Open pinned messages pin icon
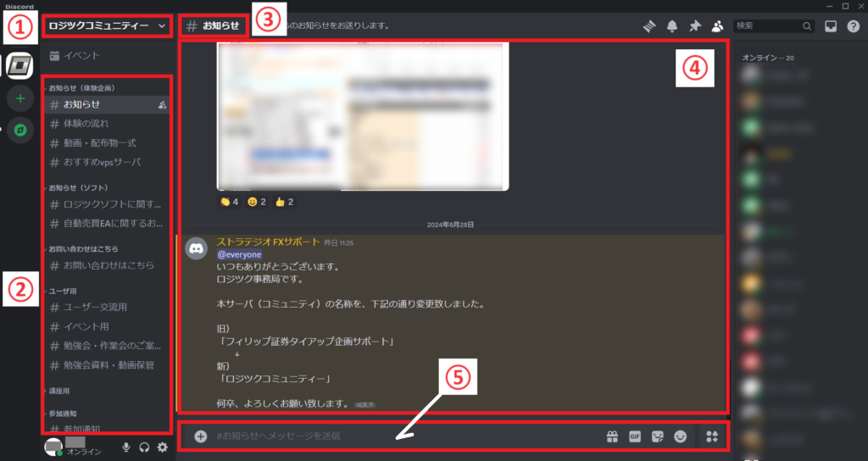868x461 pixels. click(x=694, y=26)
